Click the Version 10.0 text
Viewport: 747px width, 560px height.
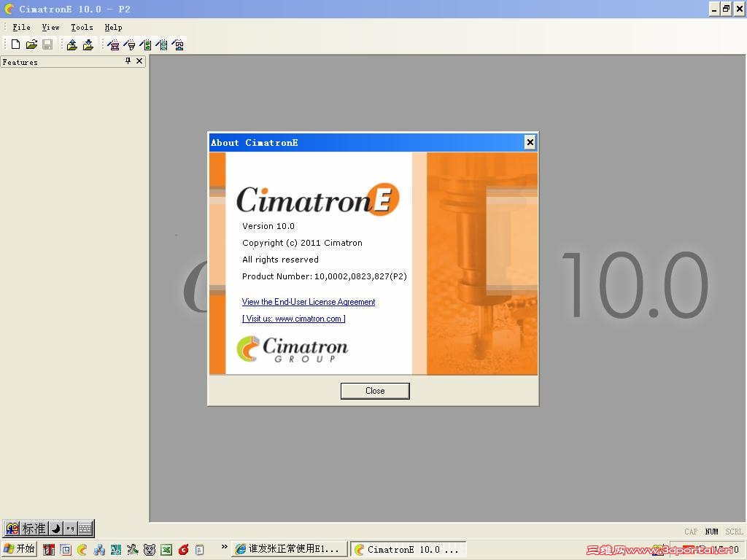point(268,226)
